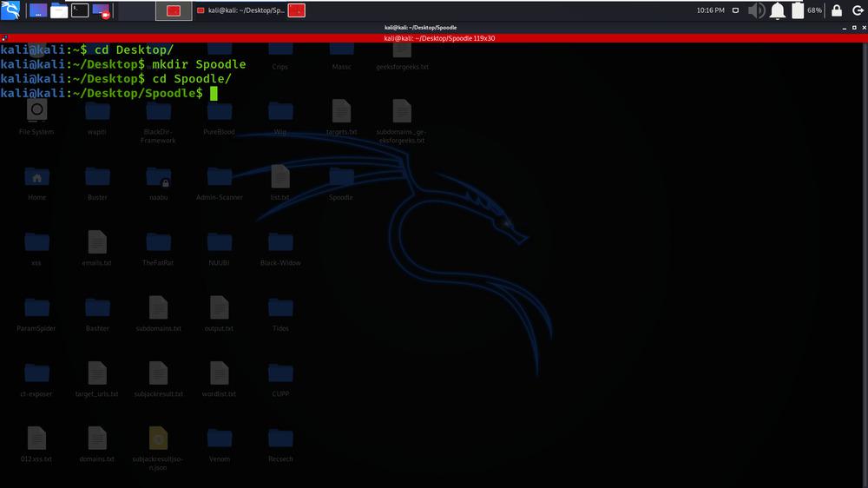This screenshot has height=488, width=868.
Task: Select the locked naabu folder on desktop
Action: coord(158,183)
